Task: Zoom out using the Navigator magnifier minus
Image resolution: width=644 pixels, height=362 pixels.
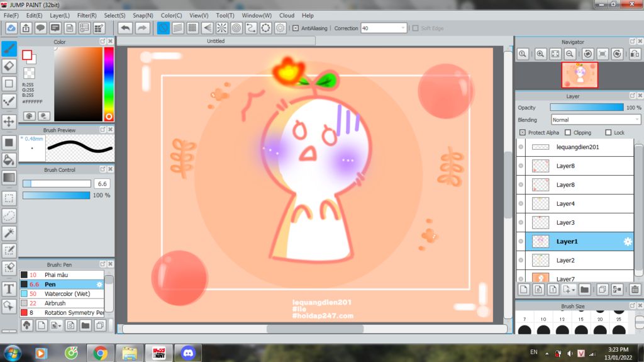Action: coord(570,54)
